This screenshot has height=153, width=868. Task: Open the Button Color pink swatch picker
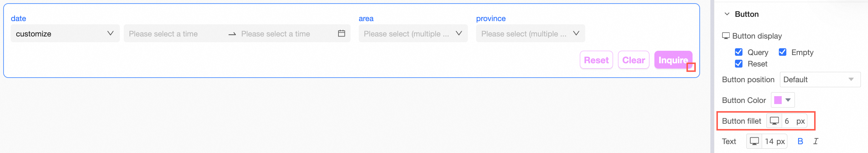click(x=782, y=100)
